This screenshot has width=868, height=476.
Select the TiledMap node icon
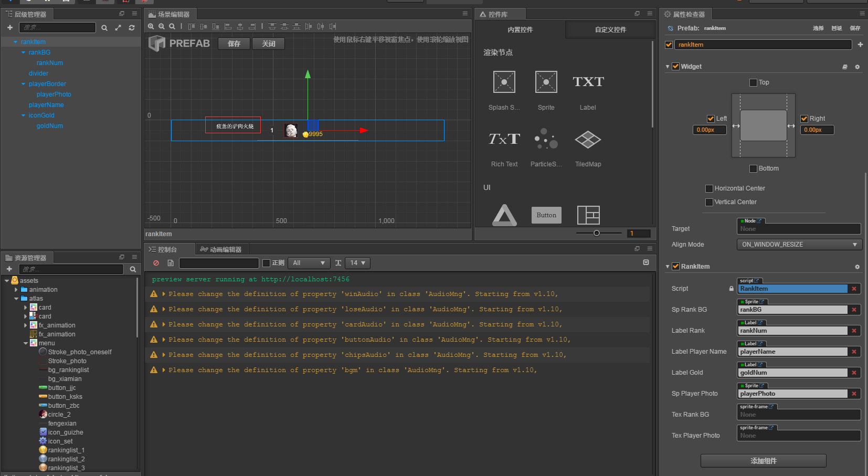[x=588, y=139]
